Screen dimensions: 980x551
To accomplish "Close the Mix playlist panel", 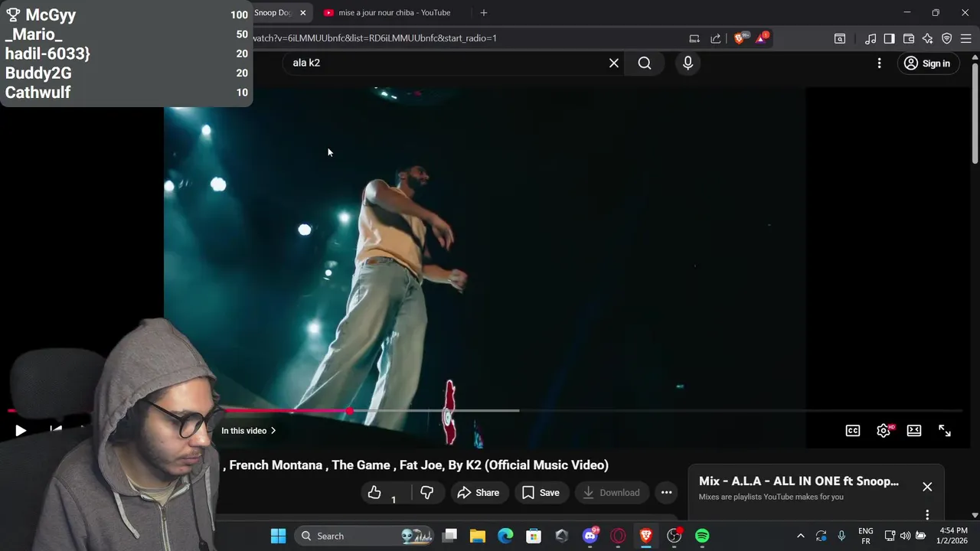I will pos(927,487).
